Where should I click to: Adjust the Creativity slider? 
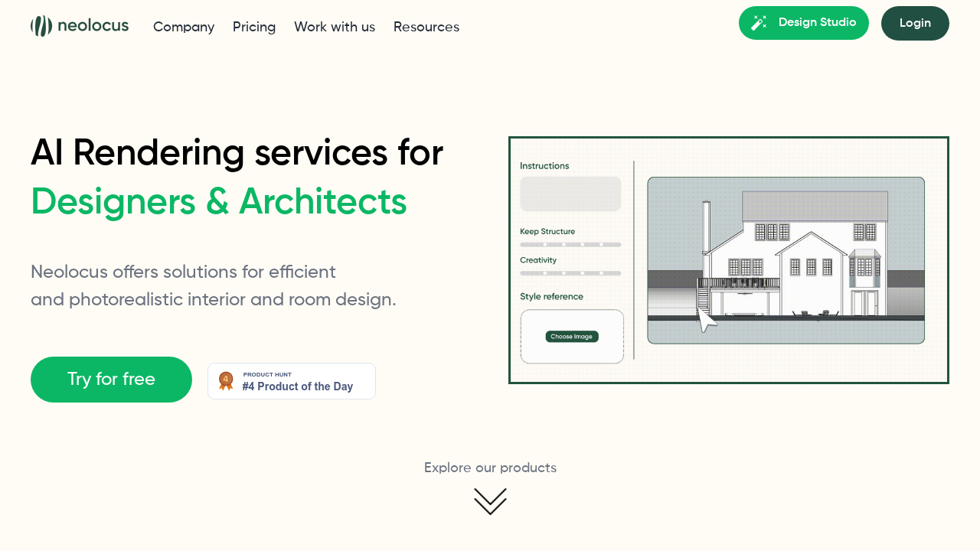tap(570, 273)
